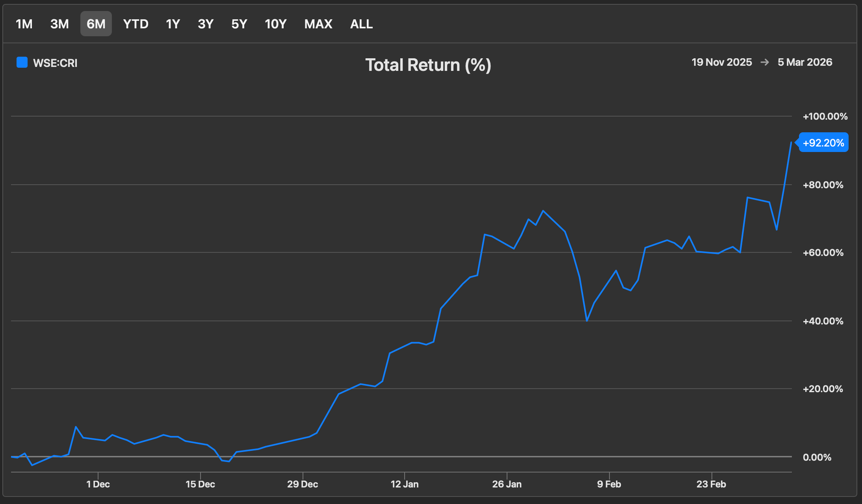
Task: Choose the ALL range option
Action: 361,24
